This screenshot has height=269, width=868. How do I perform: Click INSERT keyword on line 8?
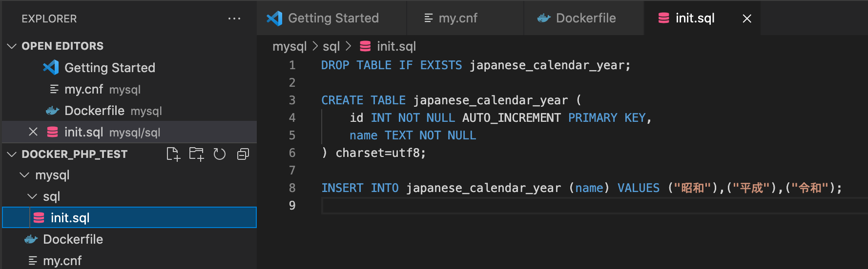coord(342,188)
